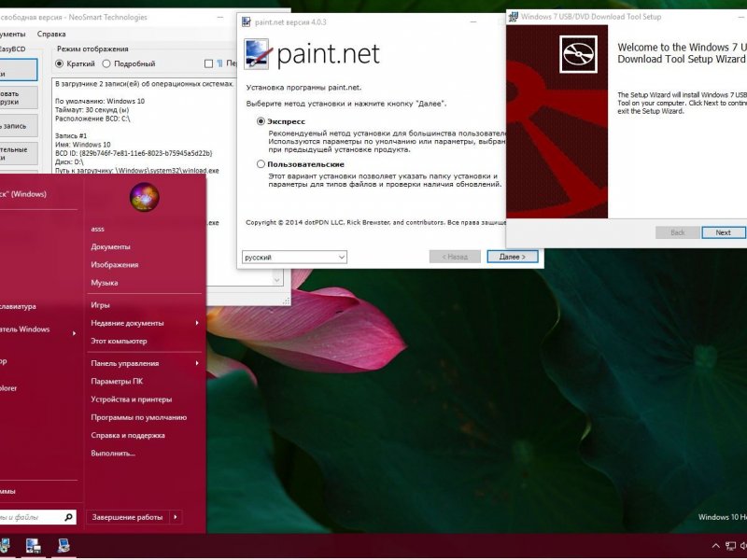The width and height of the screenshot is (747, 560).
Task: Click Back in the Windows 7 USB/DVD setup wizard
Action: [x=678, y=232]
